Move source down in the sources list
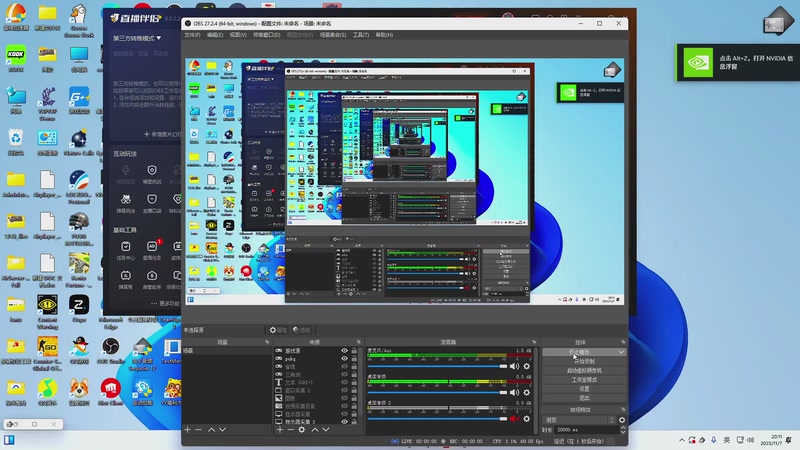Screen dimensions: 800x450 point(326,430)
